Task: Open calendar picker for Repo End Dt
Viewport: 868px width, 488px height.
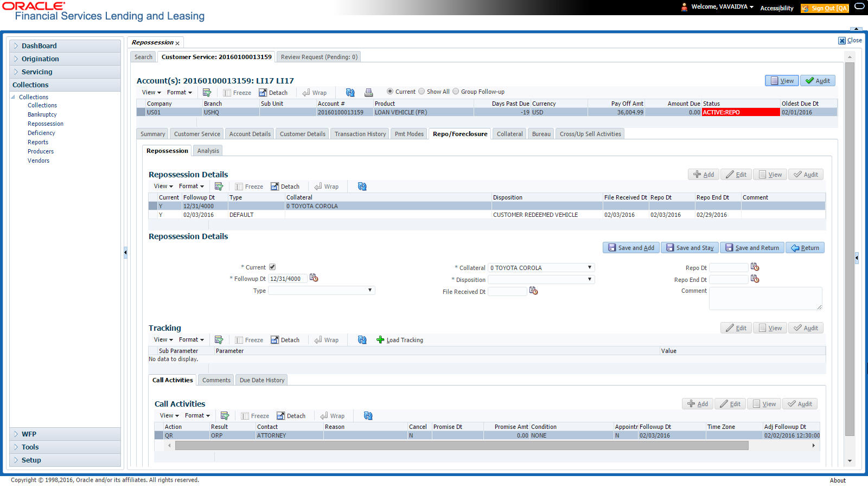Action: 755,279
